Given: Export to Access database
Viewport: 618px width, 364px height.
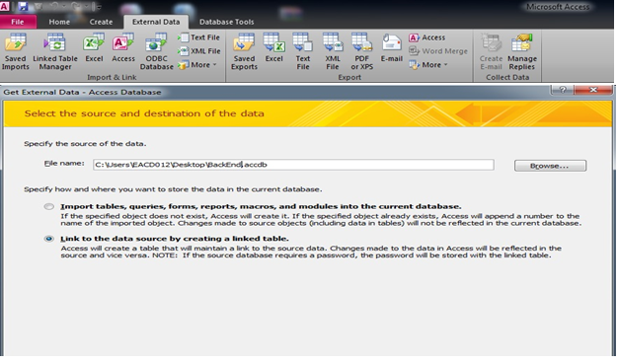Looking at the screenshot, I should click(427, 37).
